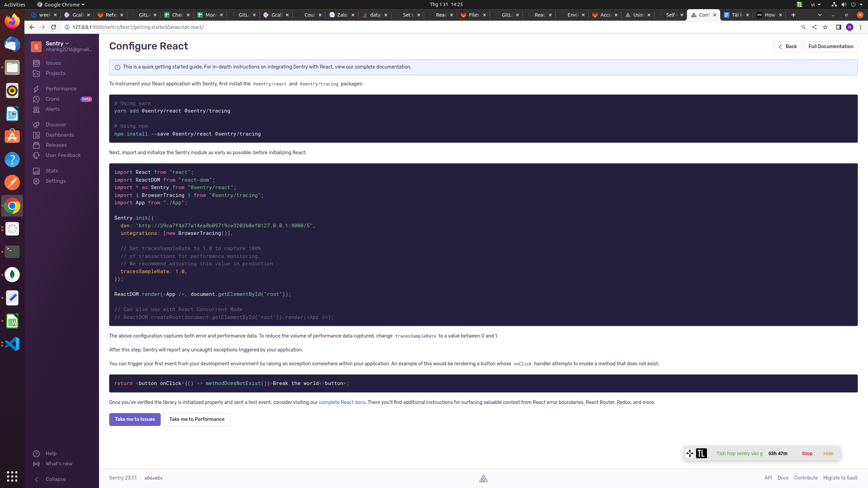Open the Projects sidebar item
The image size is (868, 488).
pyautogui.click(x=55, y=73)
